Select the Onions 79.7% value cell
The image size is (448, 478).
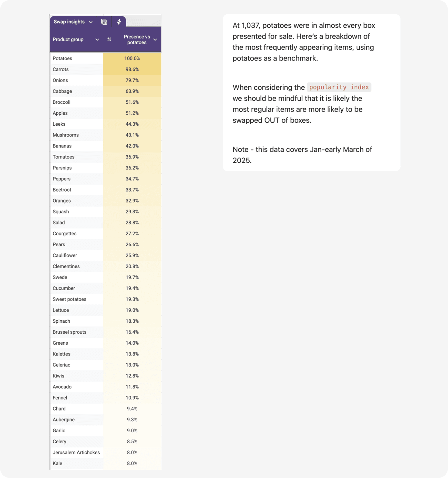point(132,80)
